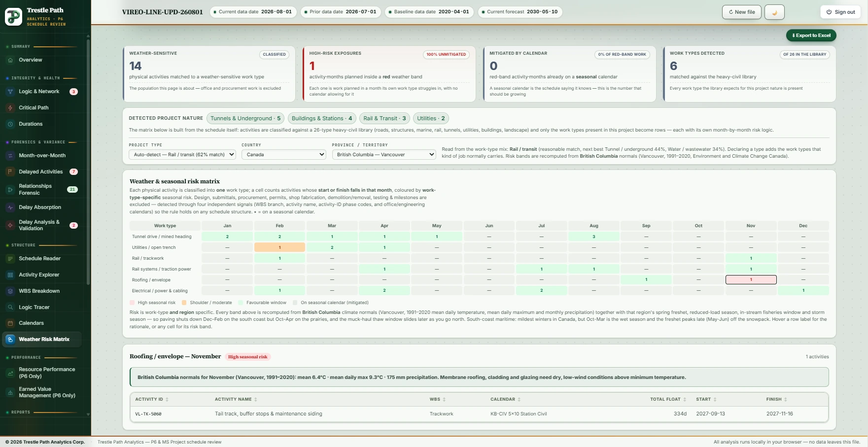Screen dimensions: 868x447
Task: Click the Export to Excel button
Action: point(811,35)
